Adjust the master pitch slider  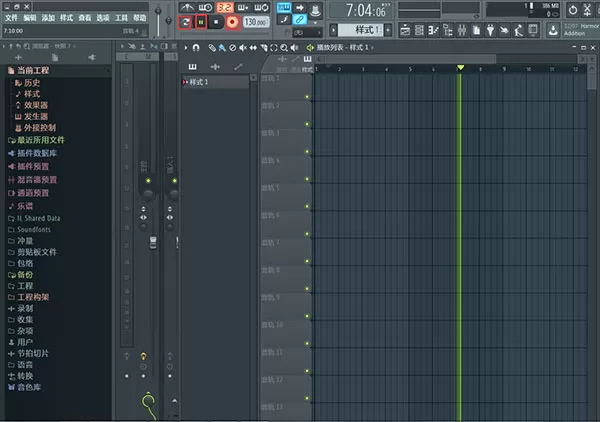(x=169, y=20)
